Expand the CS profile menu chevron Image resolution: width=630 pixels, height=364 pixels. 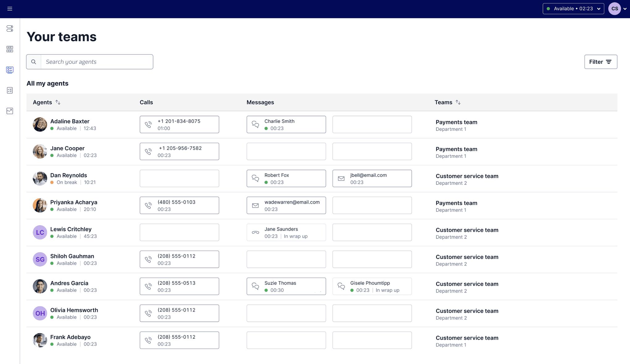pyautogui.click(x=625, y=9)
